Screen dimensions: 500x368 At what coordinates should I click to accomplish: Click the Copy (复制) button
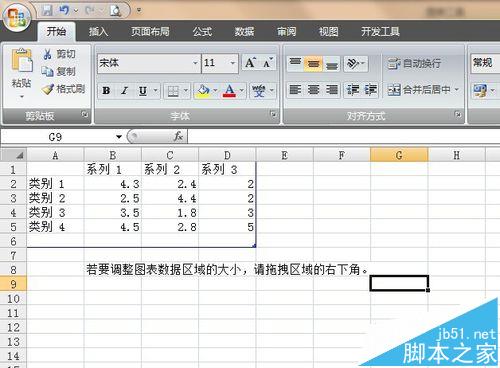(59, 71)
